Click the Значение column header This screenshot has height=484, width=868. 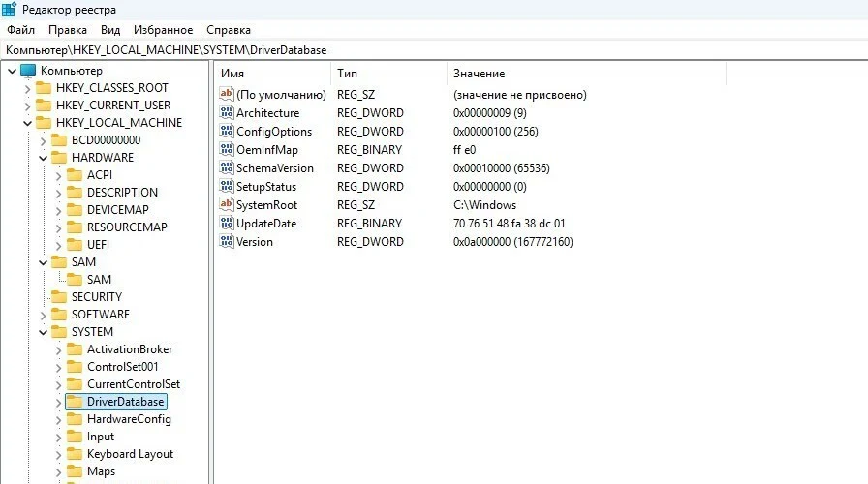pyautogui.click(x=479, y=74)
